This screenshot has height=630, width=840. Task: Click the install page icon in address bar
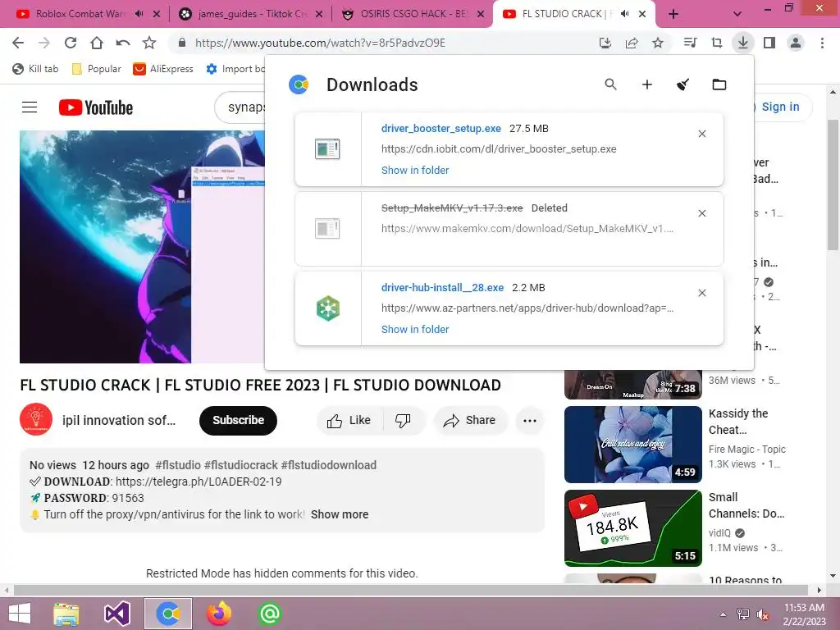click(x=605, y=43)
